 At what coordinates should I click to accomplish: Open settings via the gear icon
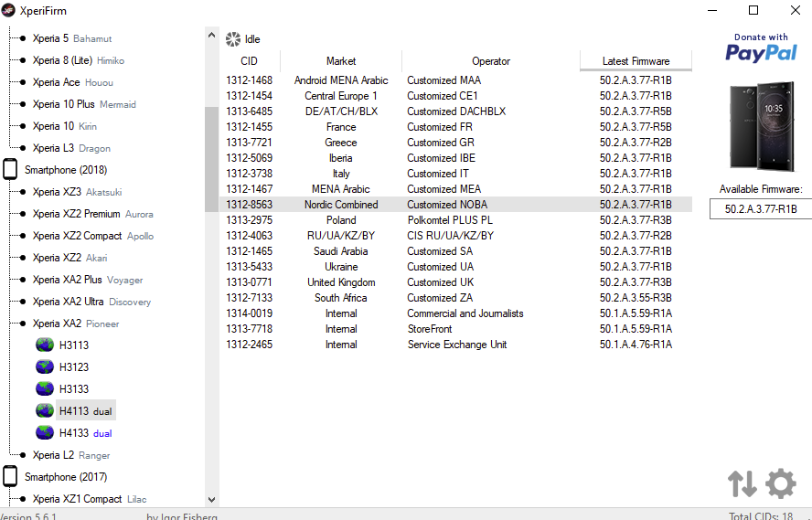[x=780, y=483]
